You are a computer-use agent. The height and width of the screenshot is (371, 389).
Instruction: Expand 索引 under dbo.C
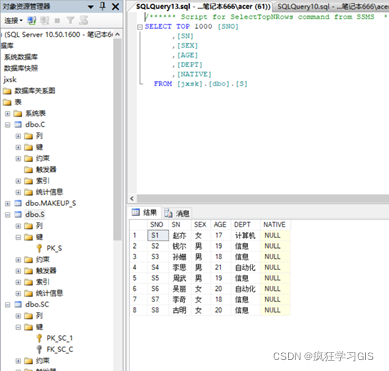click(18, 181)
